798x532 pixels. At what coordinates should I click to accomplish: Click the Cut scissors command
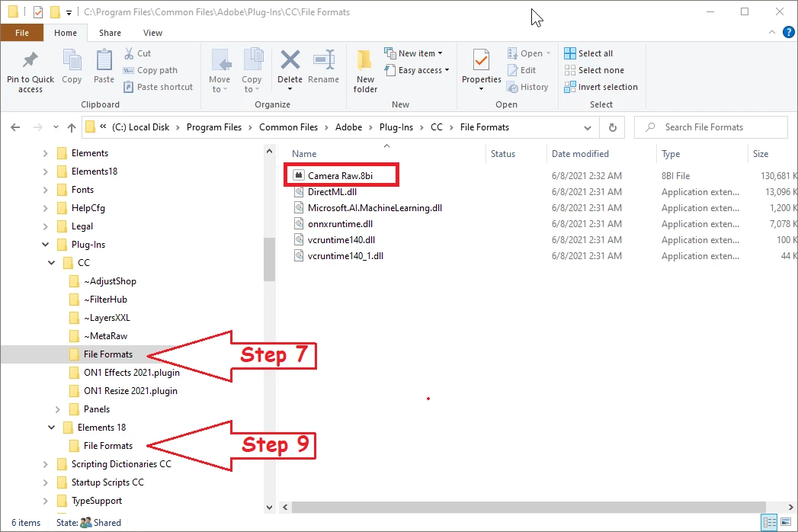pyautogui.click(x=138, y=53)
